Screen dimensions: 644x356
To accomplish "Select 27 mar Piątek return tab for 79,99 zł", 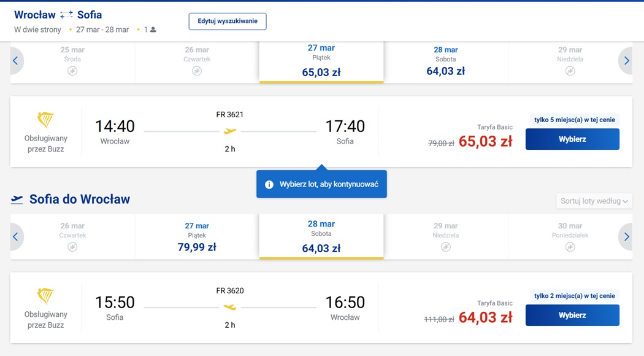I will tap(197, 237).
